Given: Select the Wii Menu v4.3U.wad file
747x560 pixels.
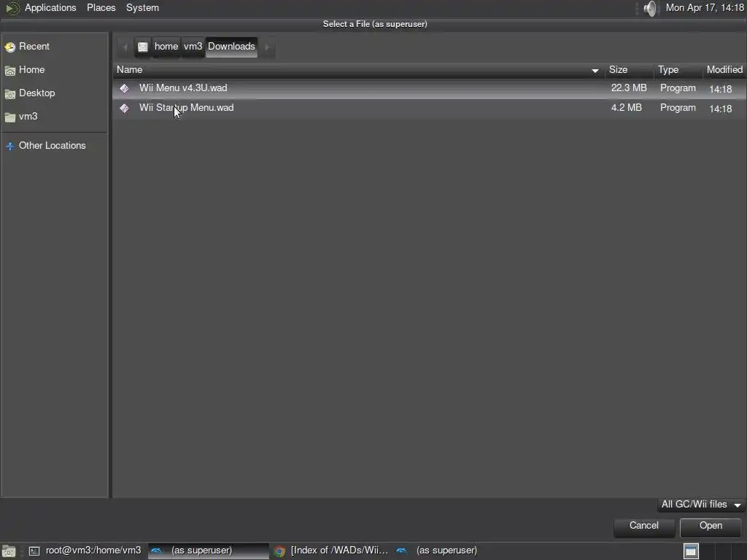Looking at the screenshot, I should [x=429, y=88].
